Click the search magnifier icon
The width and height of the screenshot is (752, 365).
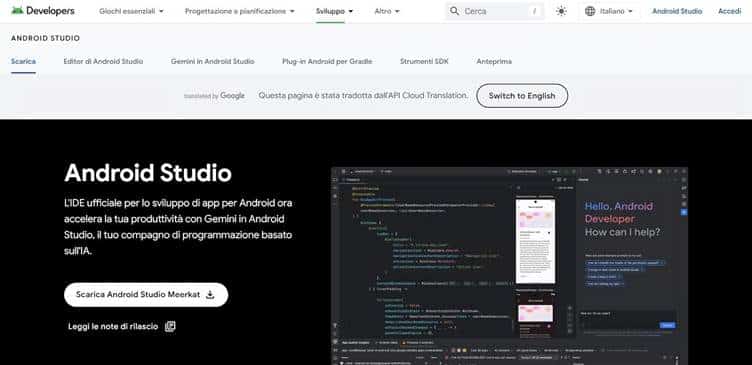[454, 11]
